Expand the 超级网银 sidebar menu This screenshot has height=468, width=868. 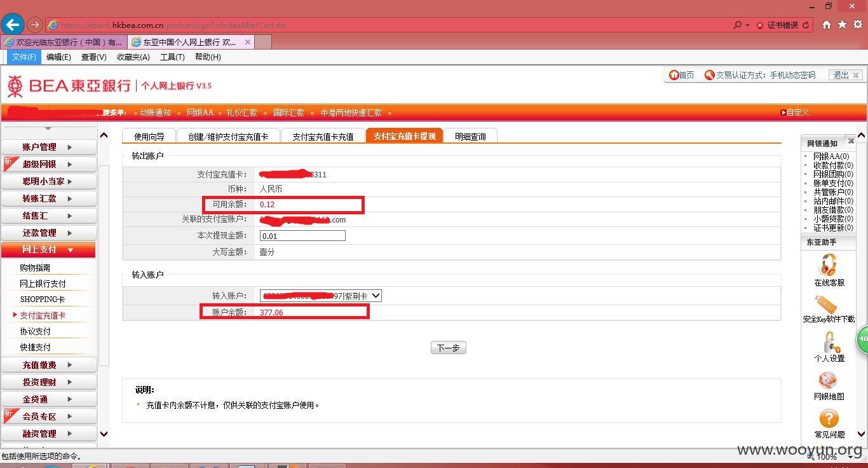[x=48, y=164]
